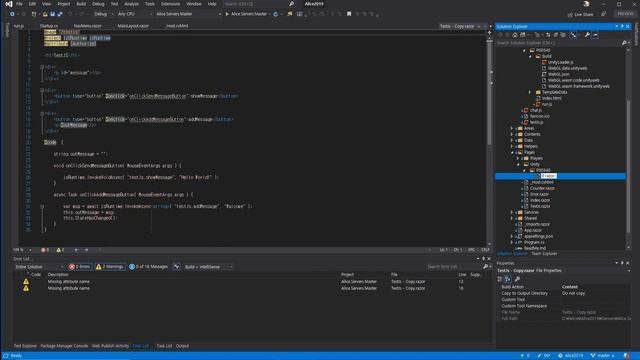Toggle the Warnings filter in Error List
Viewport: 640px width, 360px height.
[x=110, y=267]
